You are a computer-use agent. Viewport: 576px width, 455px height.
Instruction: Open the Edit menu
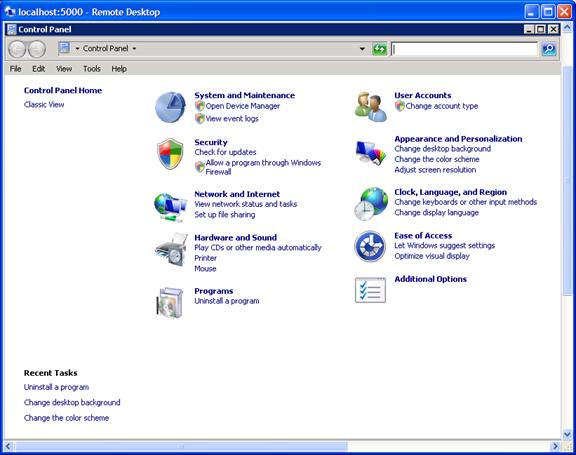pyautogui.click(x=39, y=69)
